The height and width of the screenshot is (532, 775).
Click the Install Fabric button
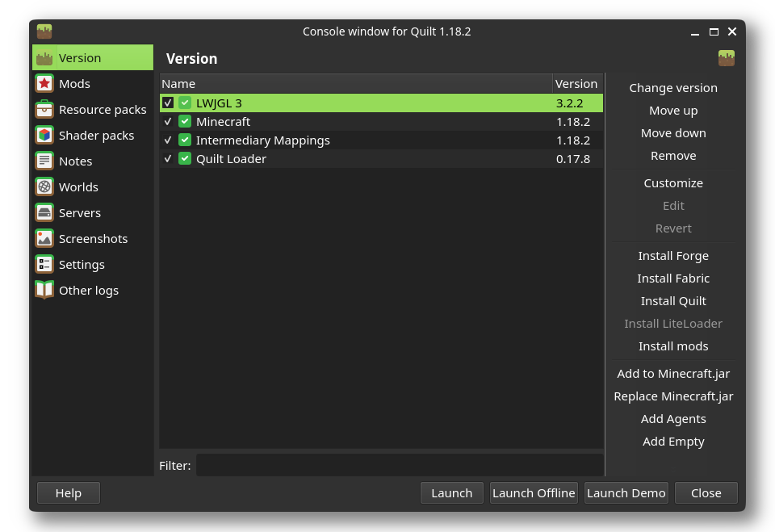[x=673, y=279]
